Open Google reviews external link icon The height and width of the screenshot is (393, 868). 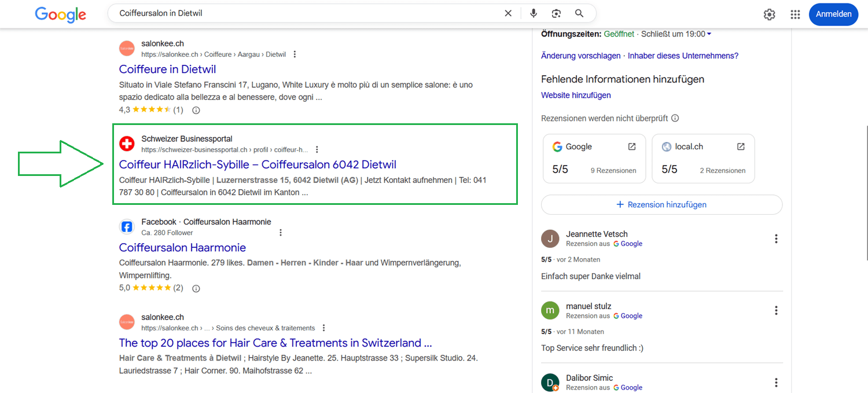coord(632,147)
